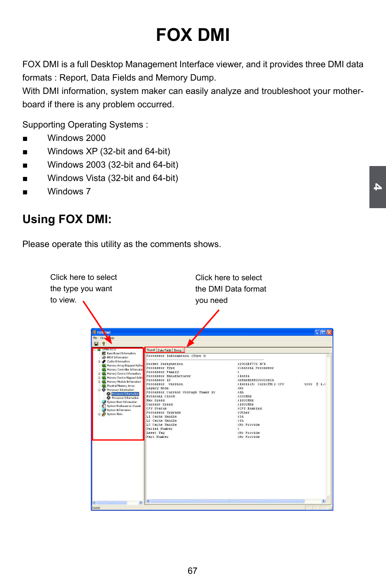Click the tree panel's scroll-left arrow
This screenshot has height=588, width=386.
tap(94, 503)
